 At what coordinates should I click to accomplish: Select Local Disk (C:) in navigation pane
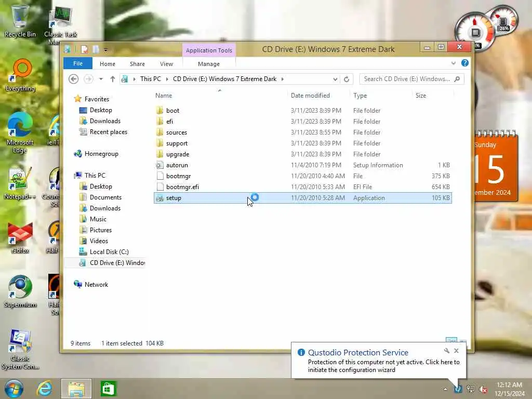coord(104,252)
